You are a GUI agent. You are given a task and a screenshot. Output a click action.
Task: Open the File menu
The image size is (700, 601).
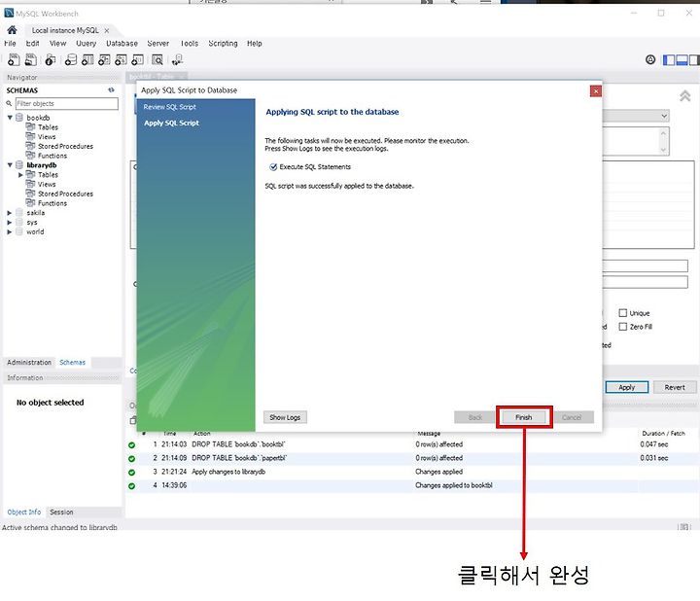(x=10, y=44)
